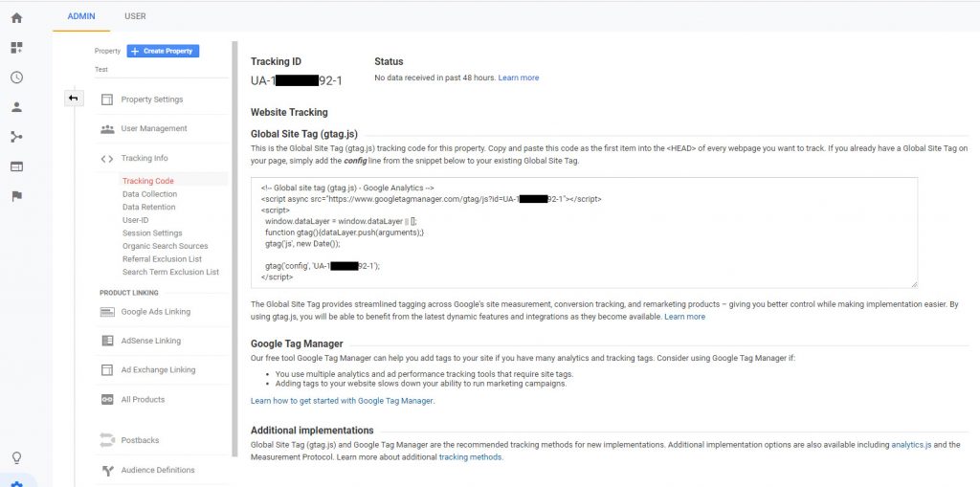Screen dimensions: 980x487
Task: Click the property column vertical scrollbar
Action: (235, 249)
